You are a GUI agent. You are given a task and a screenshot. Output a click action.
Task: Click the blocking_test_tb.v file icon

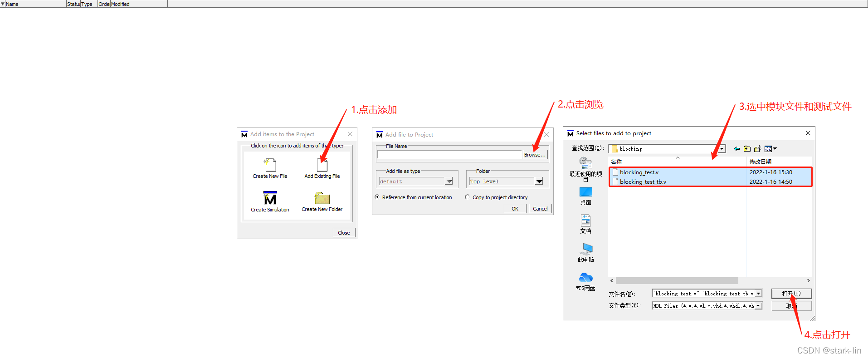tap(615, 181)
